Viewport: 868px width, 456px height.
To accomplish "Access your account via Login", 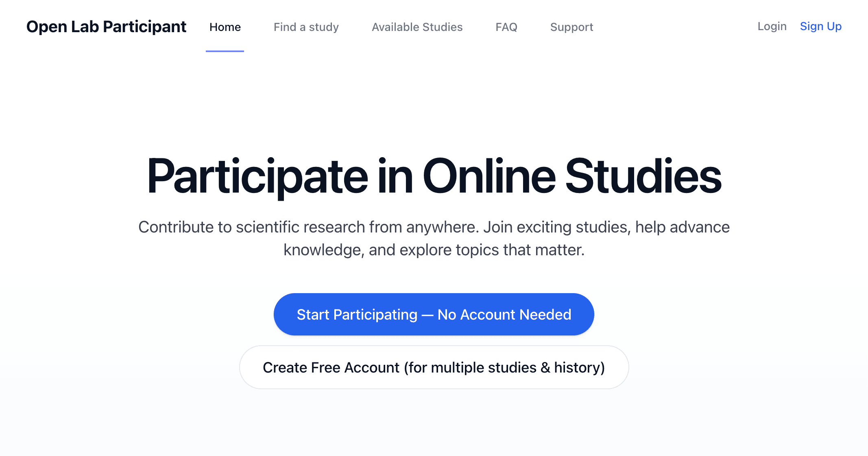I will click(772, 26).
